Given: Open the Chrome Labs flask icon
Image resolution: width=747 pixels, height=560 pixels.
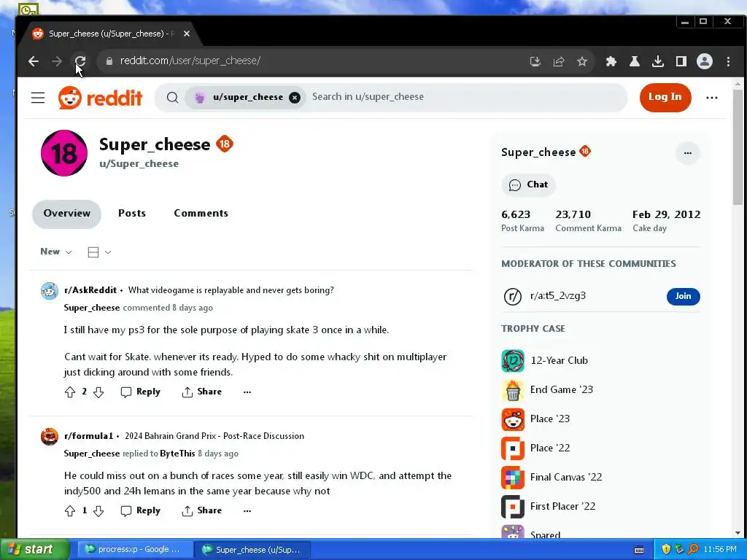Looking at the screenshot, I should [x=634, y=61].
